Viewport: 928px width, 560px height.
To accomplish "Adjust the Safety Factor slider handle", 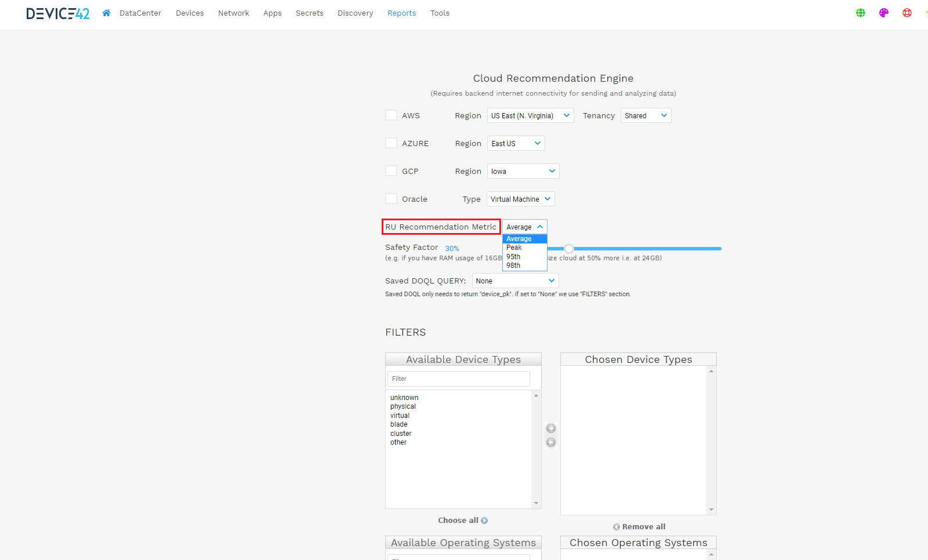I will (569, 249).
